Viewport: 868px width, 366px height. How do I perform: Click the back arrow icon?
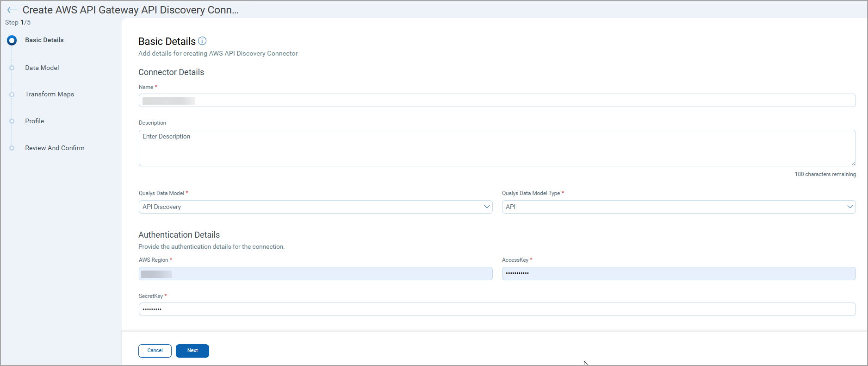coord(12,10)
